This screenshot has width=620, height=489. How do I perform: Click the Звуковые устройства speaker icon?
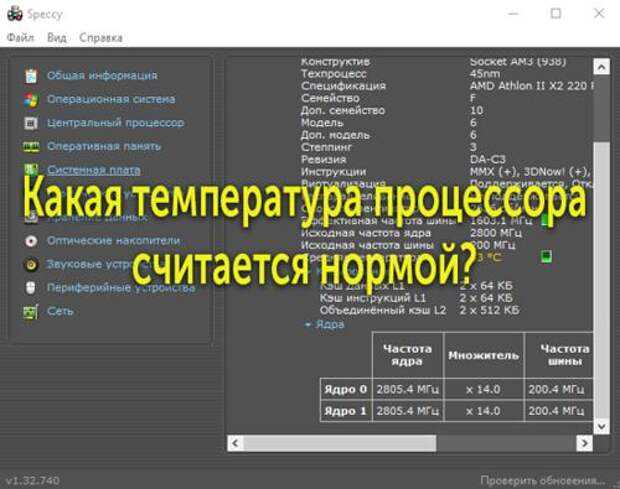point(31,264)
